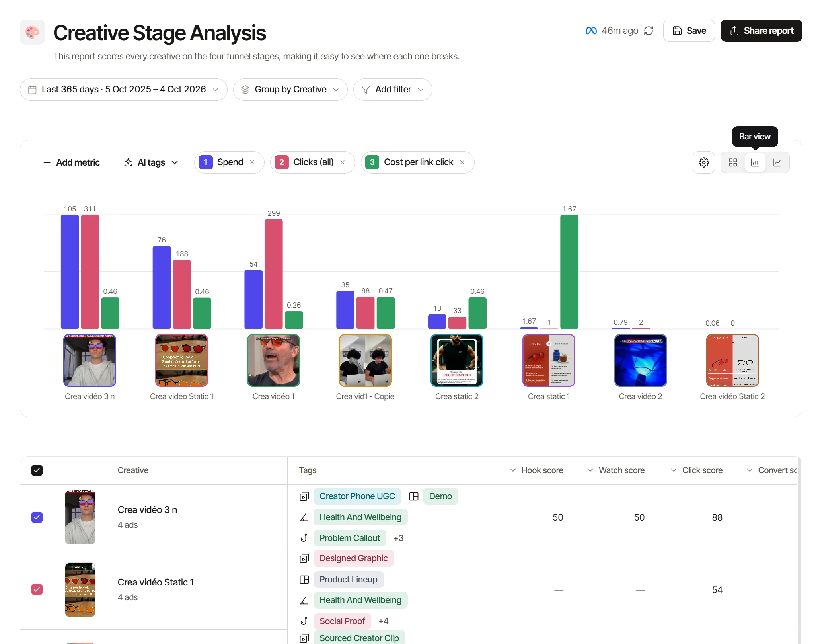This screenshot has height=644, width=820.
Task: Select the bar view icon
Action: click(755, 162)
